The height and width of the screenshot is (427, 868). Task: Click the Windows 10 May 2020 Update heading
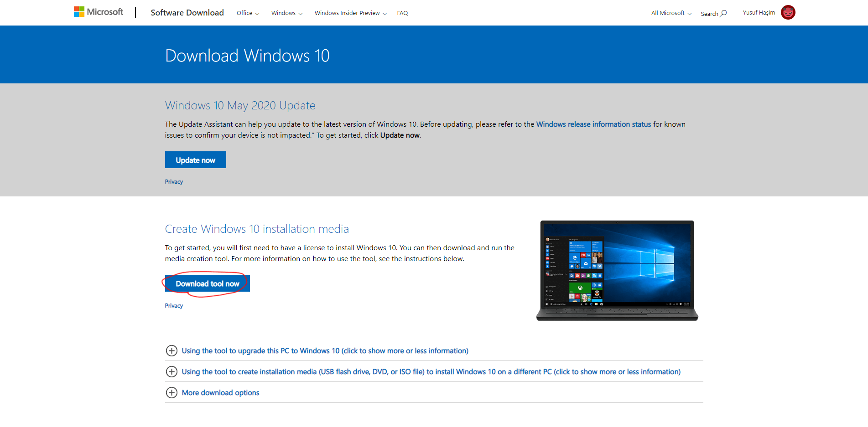240,105
